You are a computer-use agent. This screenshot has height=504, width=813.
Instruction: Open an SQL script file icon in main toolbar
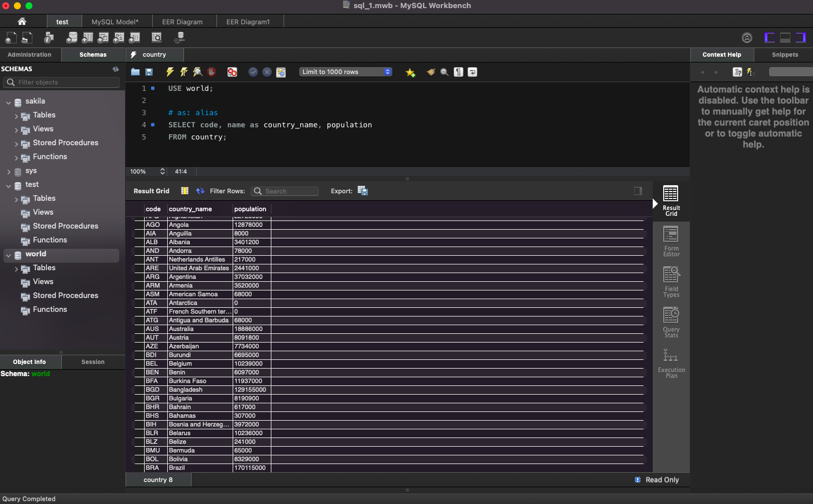pos(27,38)
